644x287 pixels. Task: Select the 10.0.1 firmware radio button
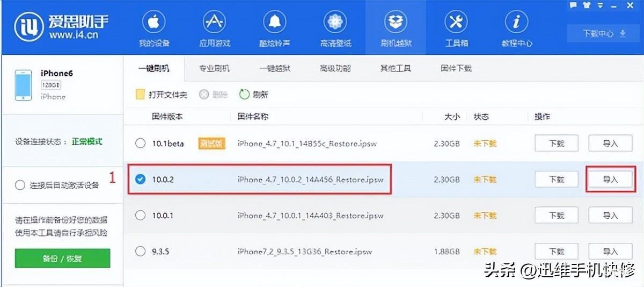(141, 216)
